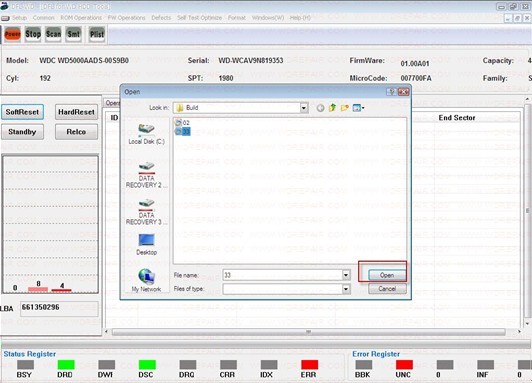Image resolution: width=532 pixels, height=383 pixels.
Task: Select the highlighted folder 33
Action: tap(182, 131)
